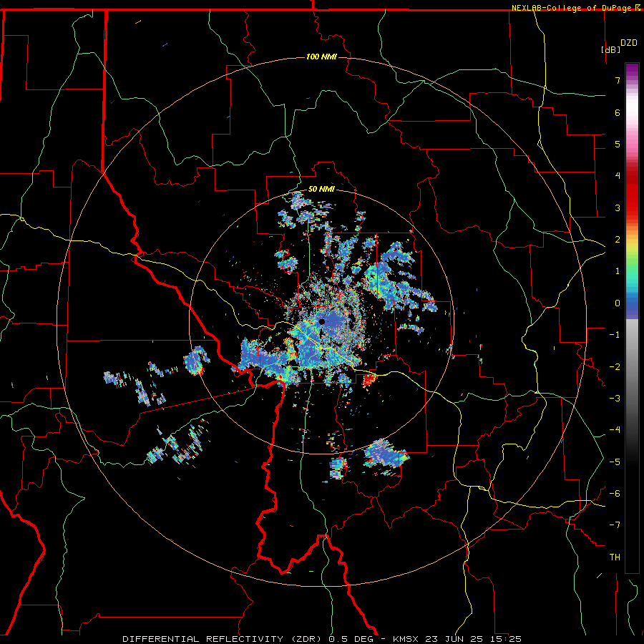The width and height of the screenshot is (644, 644).
Task: Click the positive 1 colorbar tick label
Action: (618, 271)
